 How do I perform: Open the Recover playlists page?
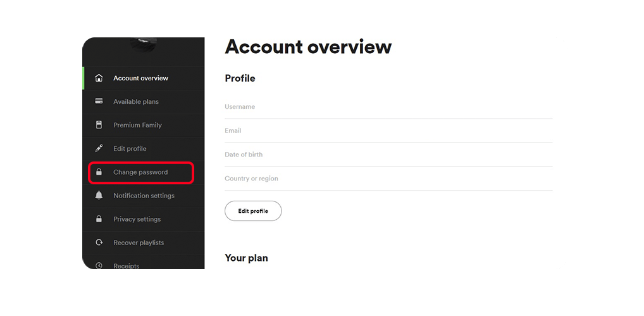coord(144,243)
